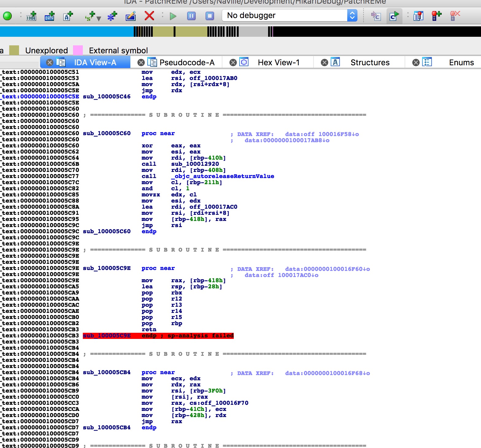
Task: Pause the process with the pause button
Action: [x=191, y=16]
